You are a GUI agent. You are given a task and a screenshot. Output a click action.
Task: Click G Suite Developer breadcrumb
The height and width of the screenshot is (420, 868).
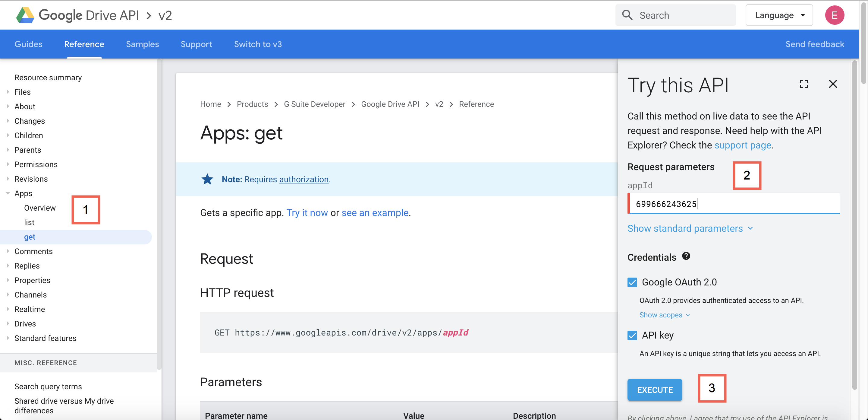tap(314, 104)
